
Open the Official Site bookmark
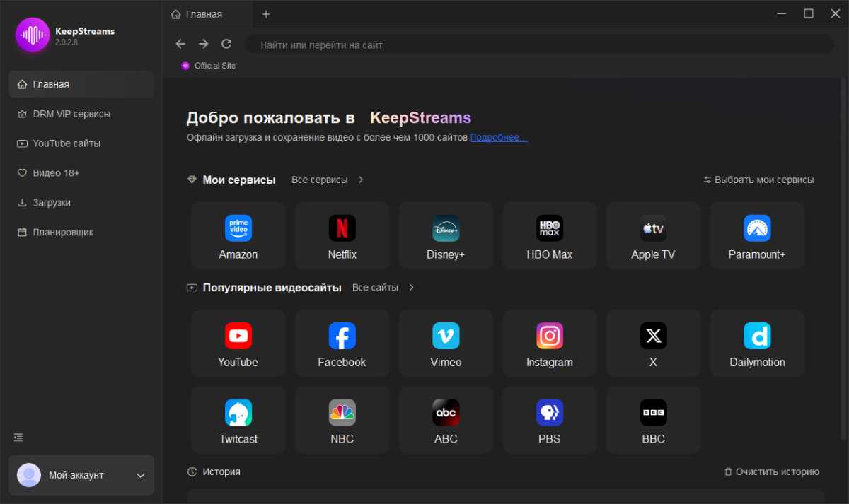(x=209, y=66)
